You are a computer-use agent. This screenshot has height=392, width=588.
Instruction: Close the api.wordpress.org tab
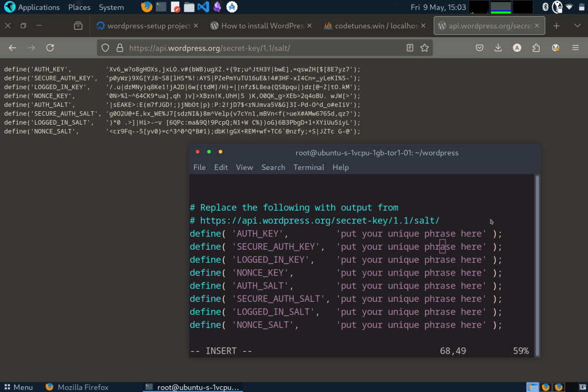tap(537, 25)
